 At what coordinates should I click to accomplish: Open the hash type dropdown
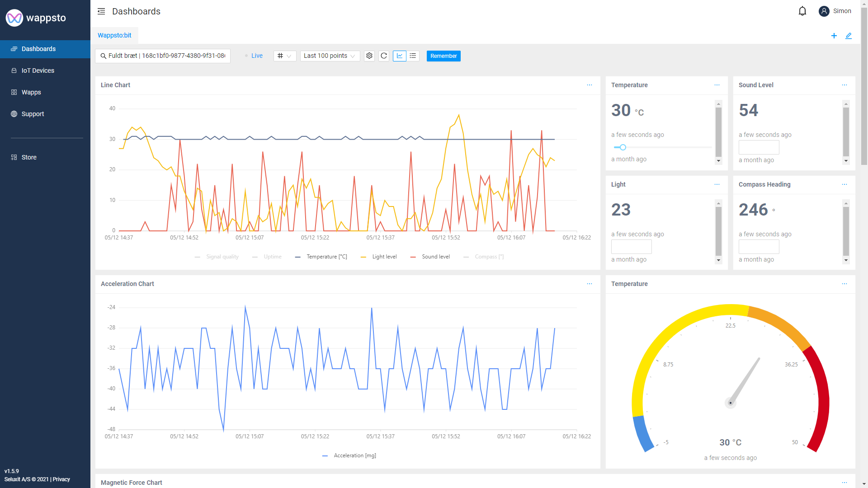284,56
